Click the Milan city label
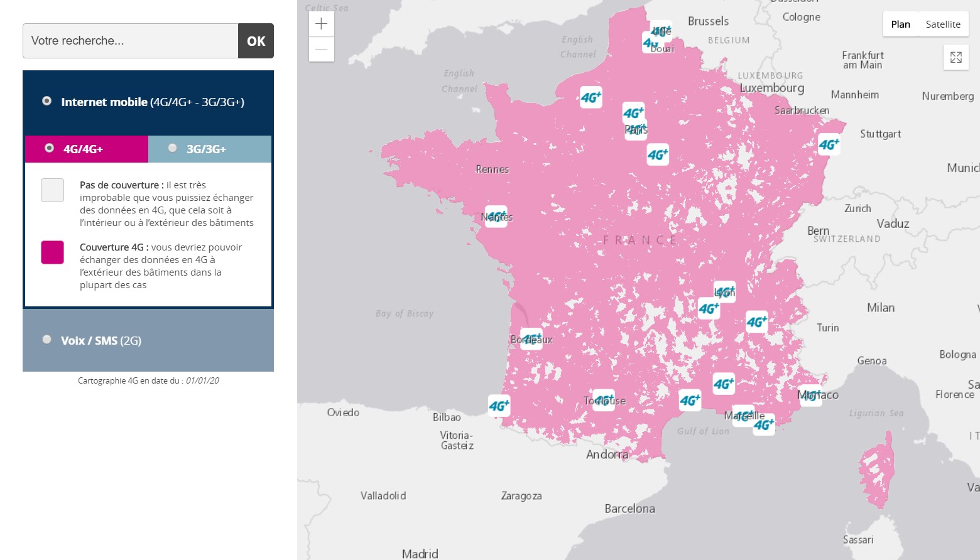This screenshot has height=560, width=980. [x=881, y=308]
